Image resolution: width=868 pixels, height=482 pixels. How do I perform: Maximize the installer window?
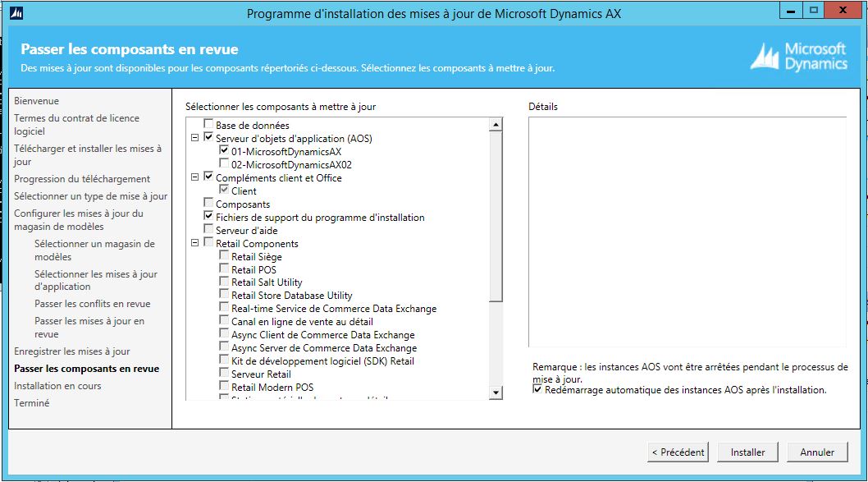[813, 11]
